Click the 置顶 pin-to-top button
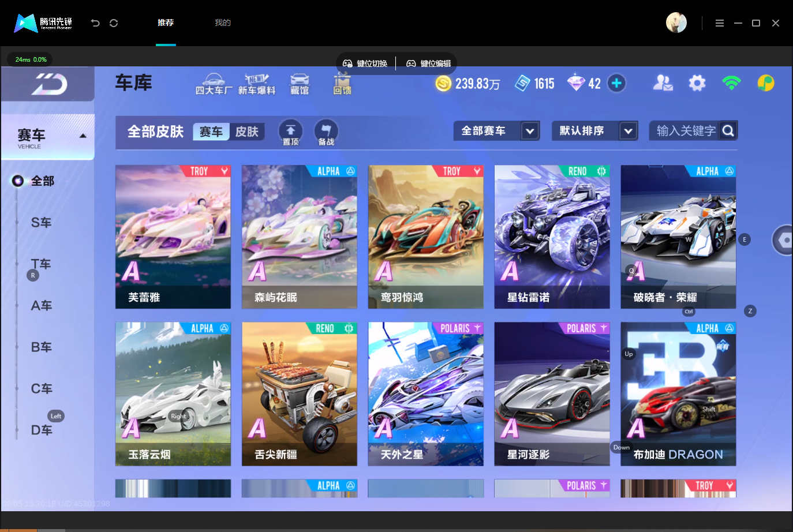This screenshot has height=532, width=793. (x=290, y=133)
